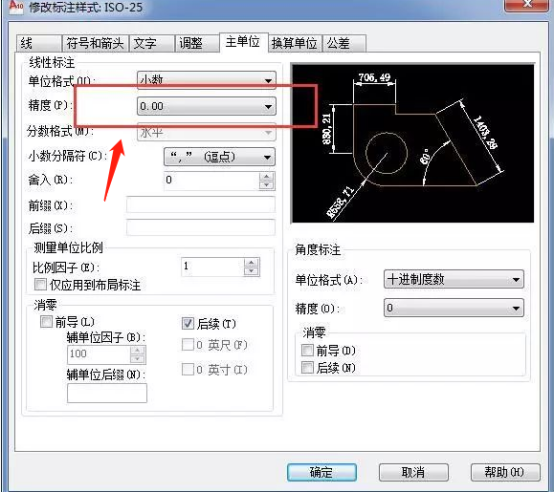Image resolution: width=554 pixels, height=493 pixels.
Task: Enable the angular 前导 zero suppression checkbox
Action: coord(307,350)
